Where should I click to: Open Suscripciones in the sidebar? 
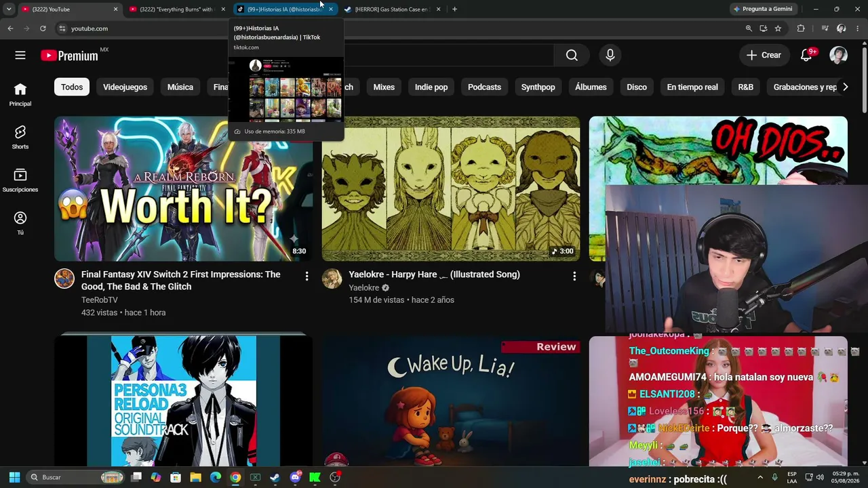click(x=20, y=180)
